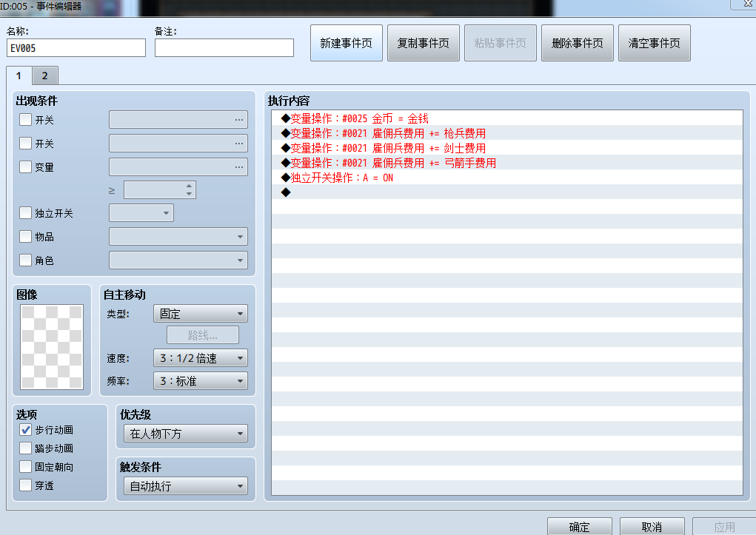Click the 清空事件页 button
756x535 pixels.
(x=655, y=43)
